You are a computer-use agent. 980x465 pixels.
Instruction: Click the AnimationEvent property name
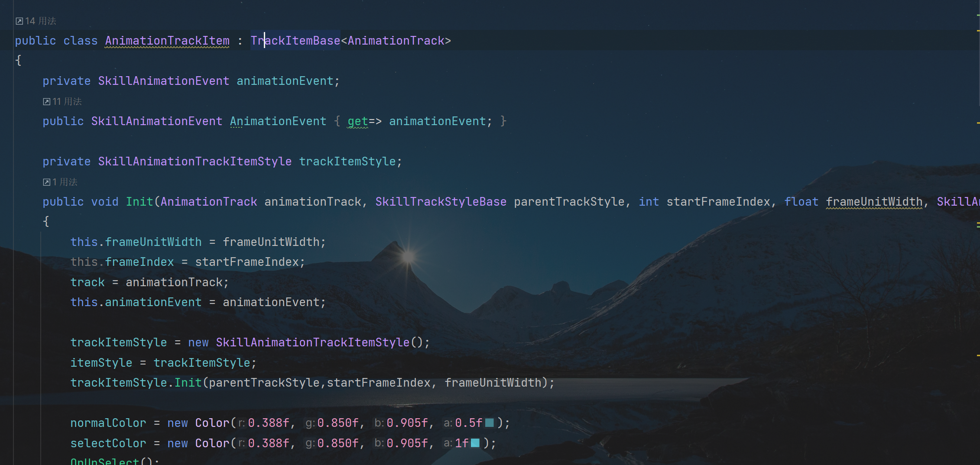coord(278,122)
